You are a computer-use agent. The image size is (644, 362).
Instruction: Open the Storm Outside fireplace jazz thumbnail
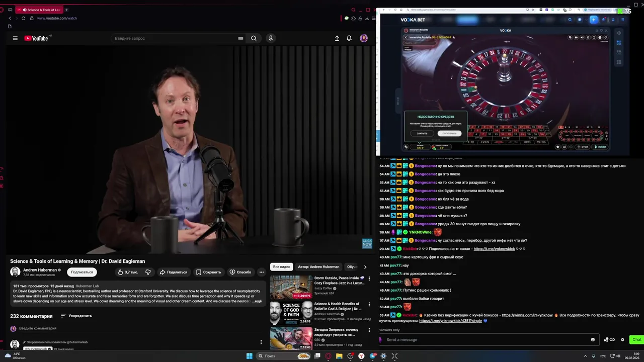pyautogui.click(x=291, y=287)
